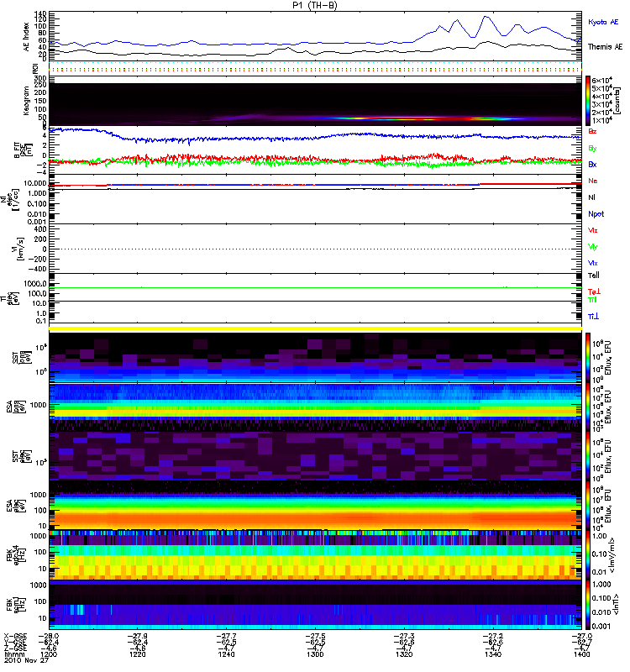This screenshot has width=630, height=672.
Task: Click the black Ni legend label
Action: (x=591, y=197)
